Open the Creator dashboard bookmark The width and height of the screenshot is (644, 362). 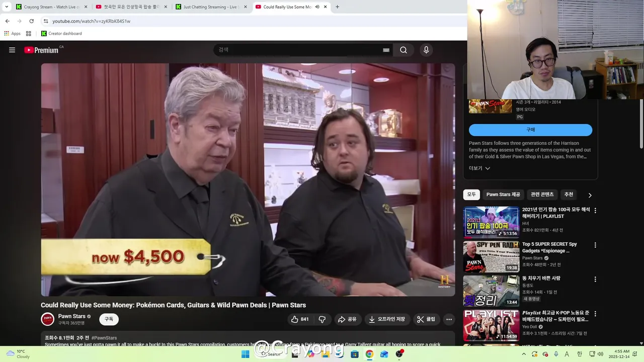coord(61,34)
